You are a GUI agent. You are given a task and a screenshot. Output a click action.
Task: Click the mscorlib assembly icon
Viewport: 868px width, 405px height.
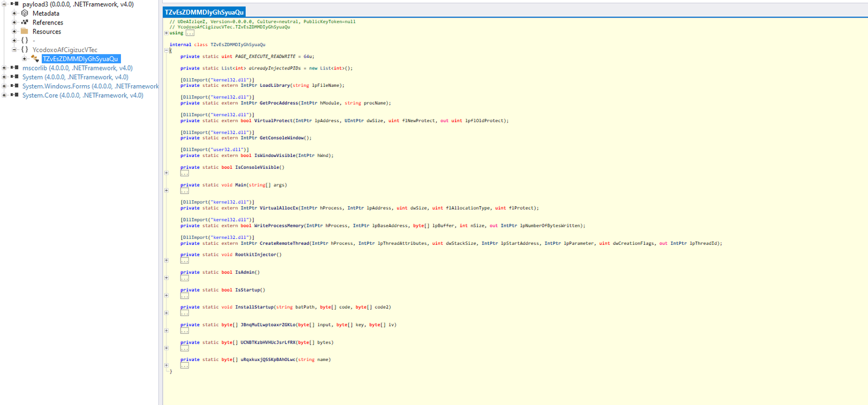pyautogui.click(x=15, y=68)
